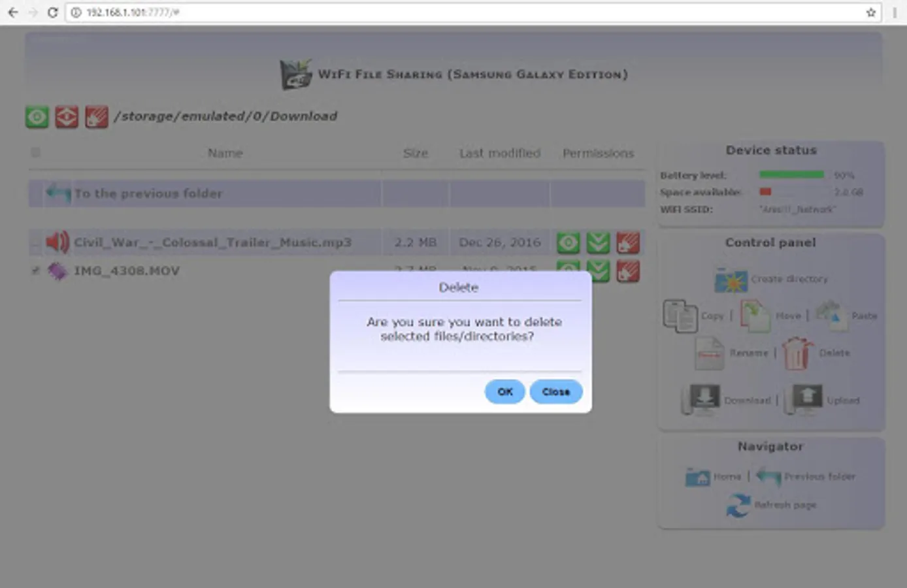This screenshot has height=588, width=907.
Task: Dismiss the Delete dialog with Close
Action: [556, 392]
